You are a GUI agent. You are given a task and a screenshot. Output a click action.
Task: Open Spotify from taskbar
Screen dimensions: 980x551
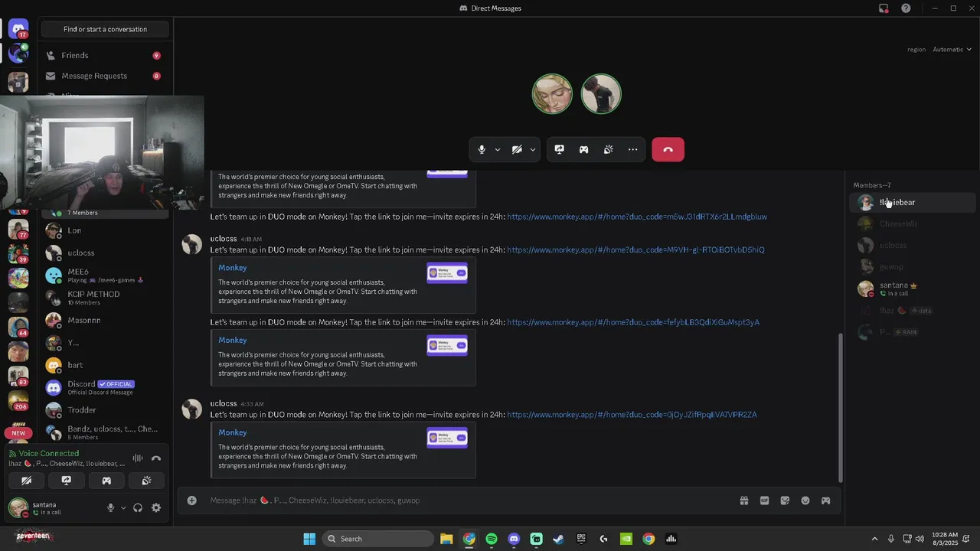[x=492, y=539]
